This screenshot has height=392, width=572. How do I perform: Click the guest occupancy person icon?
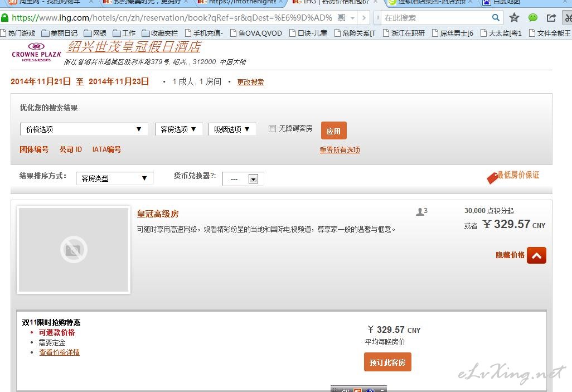tap(420, 212)
